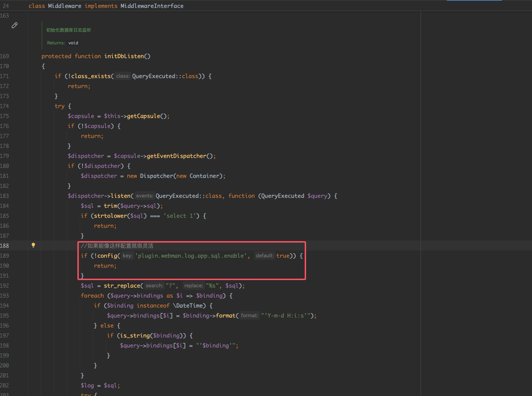
Task: Click the plugin.webman.log.app.sql.enable config key
Action: tap(191, 256)
